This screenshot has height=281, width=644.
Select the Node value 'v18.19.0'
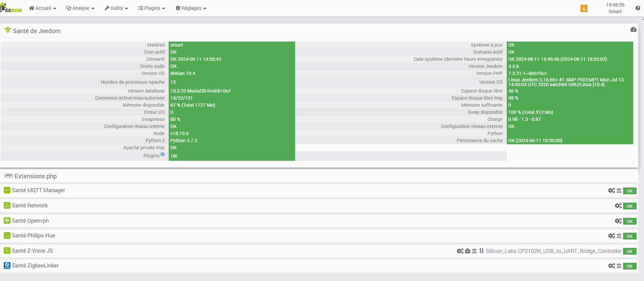coord(180,133)
